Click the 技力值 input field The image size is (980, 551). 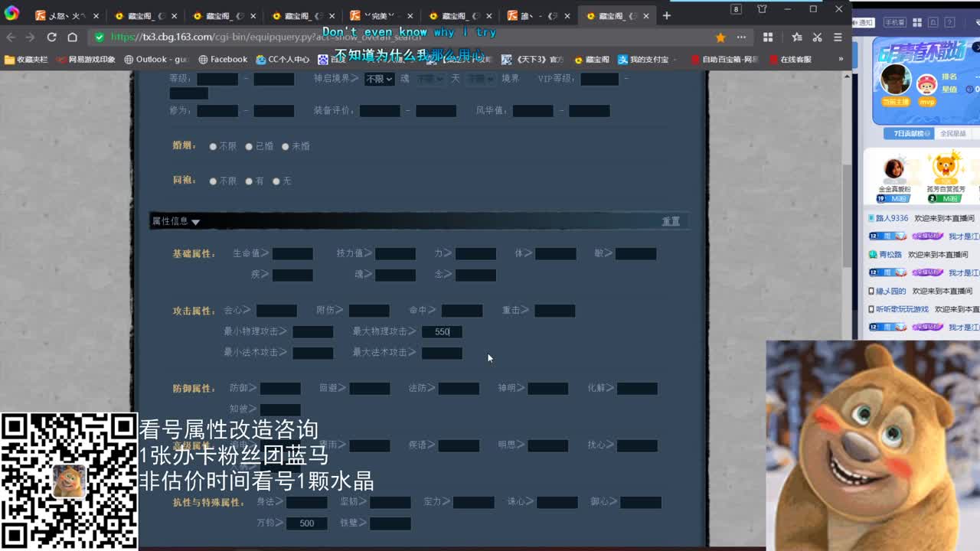coord(395,253)
